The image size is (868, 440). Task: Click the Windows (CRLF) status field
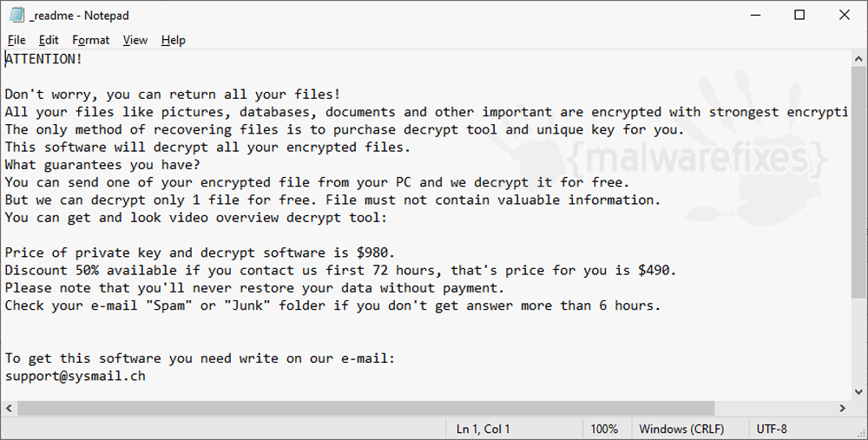(681, 429)
